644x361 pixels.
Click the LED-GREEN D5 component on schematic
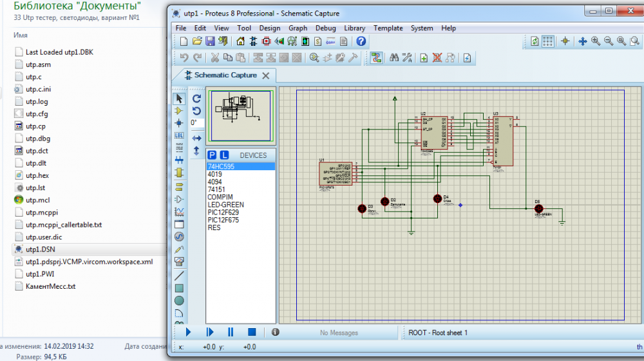click(538, 208)
